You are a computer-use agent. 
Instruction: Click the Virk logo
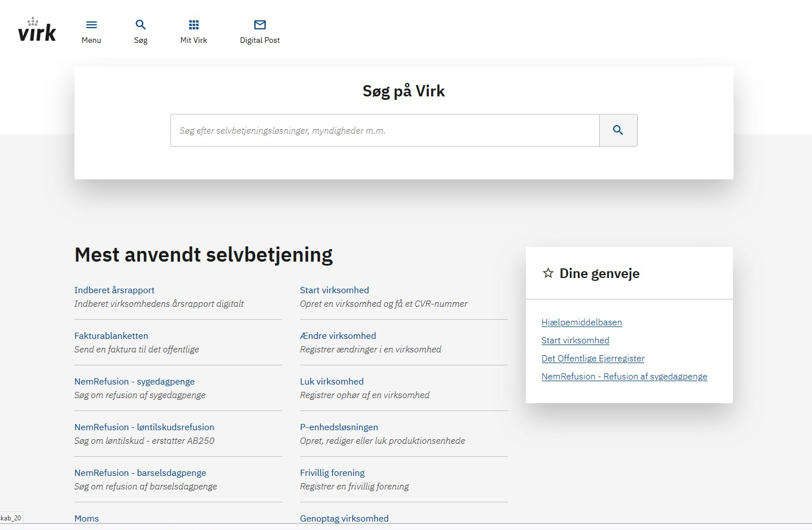tap(37, 30)
